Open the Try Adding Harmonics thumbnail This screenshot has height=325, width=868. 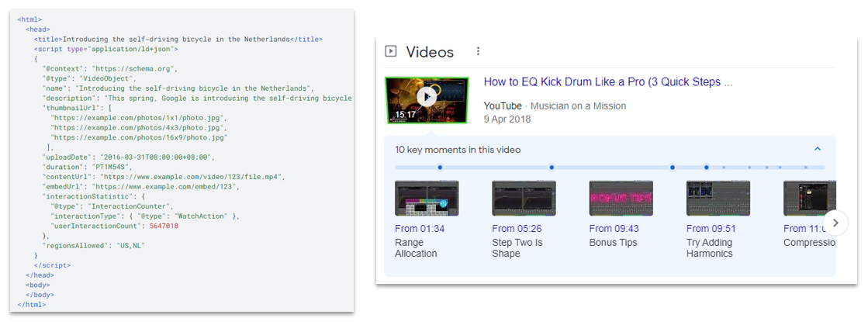click(718, 199)
